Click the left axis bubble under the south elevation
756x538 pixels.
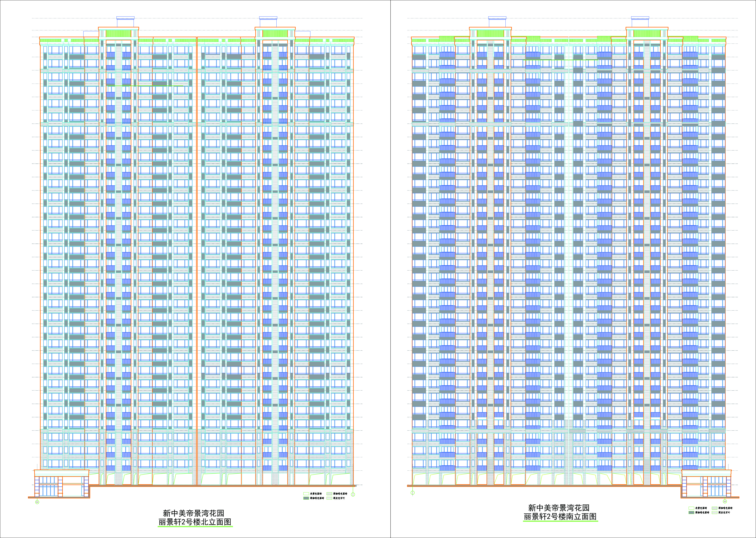pyautogui.click(x=413, y=493)
